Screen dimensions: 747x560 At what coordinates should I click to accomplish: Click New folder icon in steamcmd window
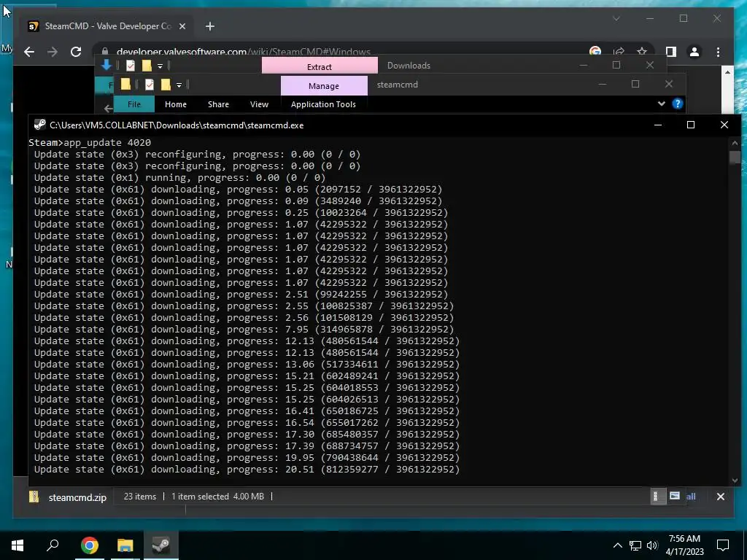pos(166,85)
